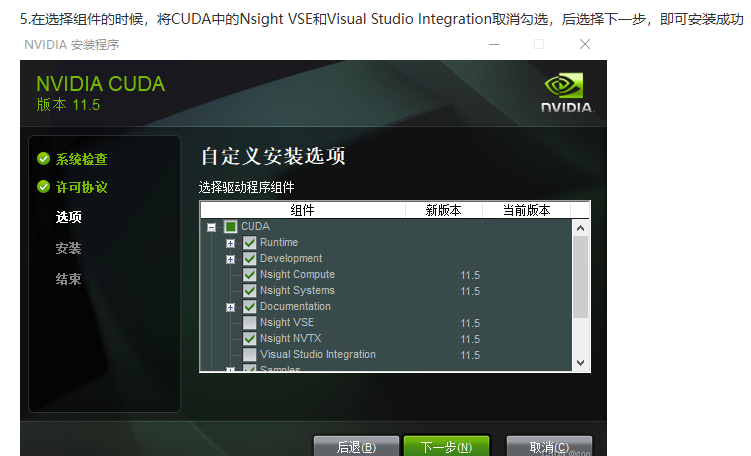Expand the Development tree node
751x456 pixels.
230,259
